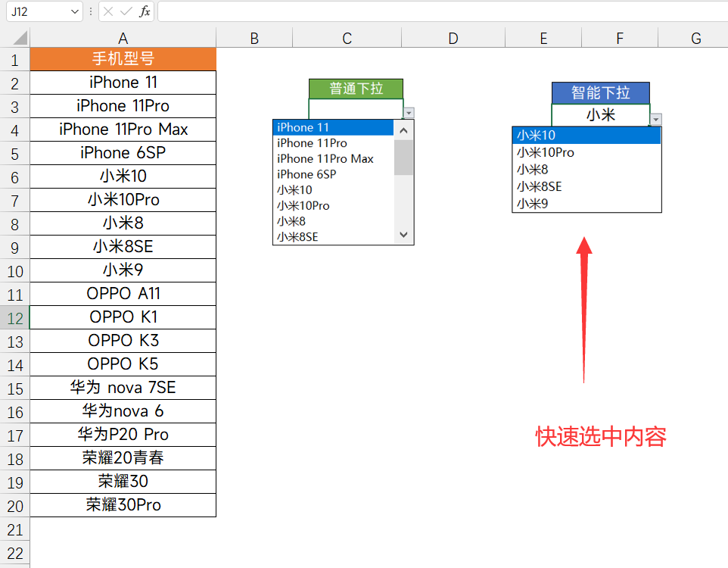The width and height of the screenshot is (728, 568).
Task: Pick 小米8SE in the smart dropdown list
Action: tap(539, 186)
